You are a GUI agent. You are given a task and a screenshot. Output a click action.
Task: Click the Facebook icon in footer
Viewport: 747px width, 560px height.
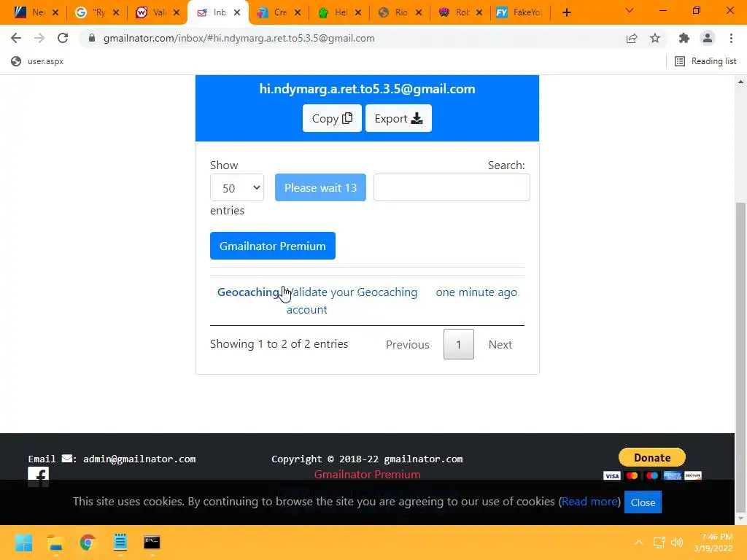(x=38, y=477)
